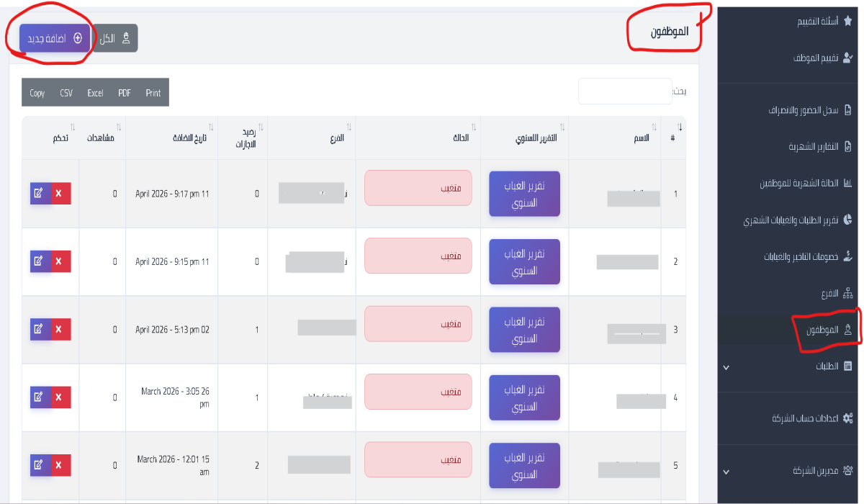Image resolution: width=864 pixels, height=504 pixels.
Task: Click the export icon on الكل button
Action: pos(125,39)
